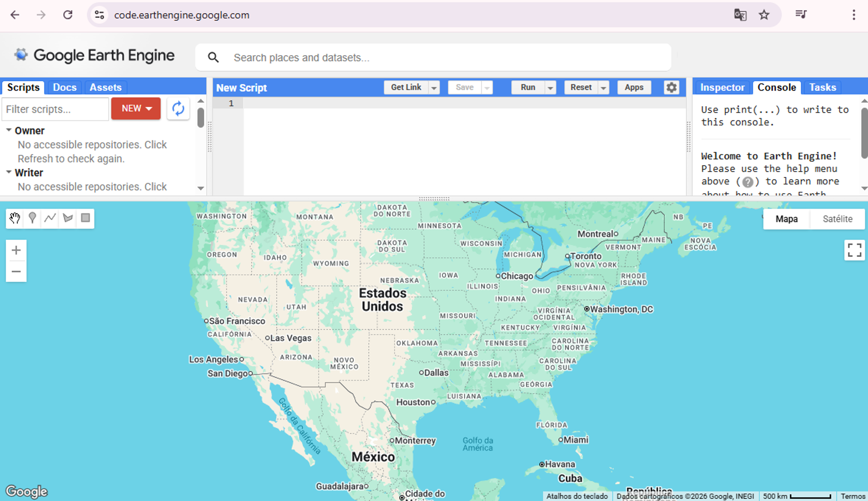
Task: Open code editor settings gear
Action: click(671, 87)
